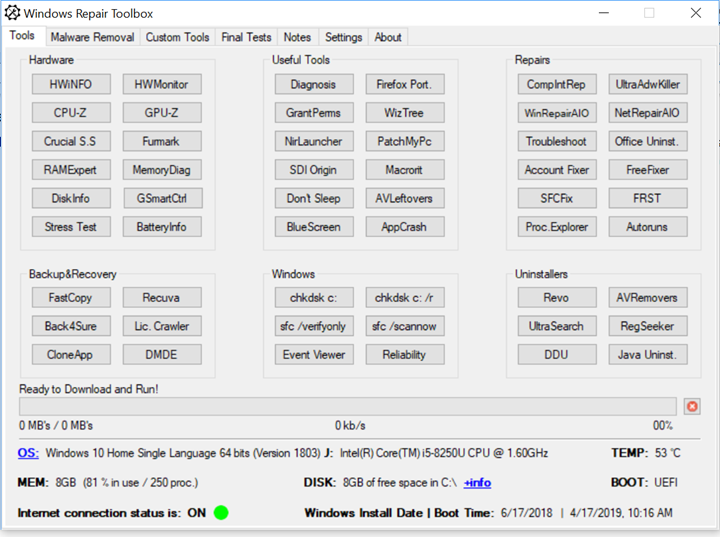The height and width of the screenshot is (537, 720).
Task: Click the Lic. Crawler button
Action: coord(162,326)
